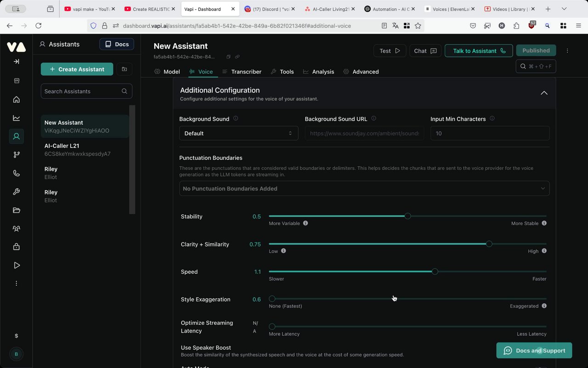Click the billing dollar icon in sidebar

[17, 336]
